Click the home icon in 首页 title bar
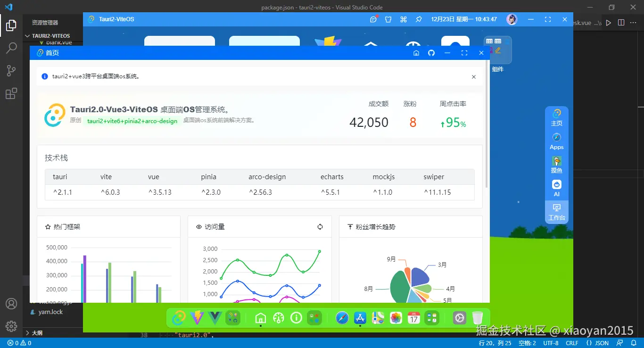Viewport: 644px width, 348px height. tap(416, 53)
